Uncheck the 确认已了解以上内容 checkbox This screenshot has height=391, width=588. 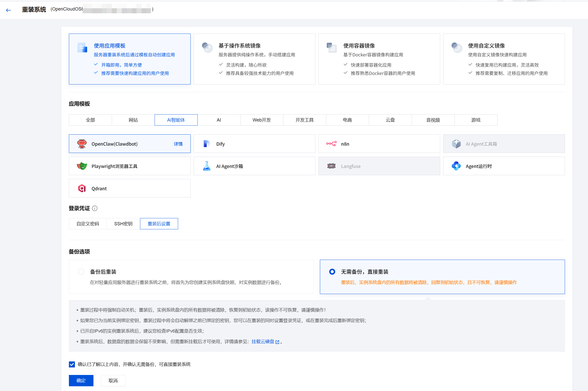tap(72, 364)
